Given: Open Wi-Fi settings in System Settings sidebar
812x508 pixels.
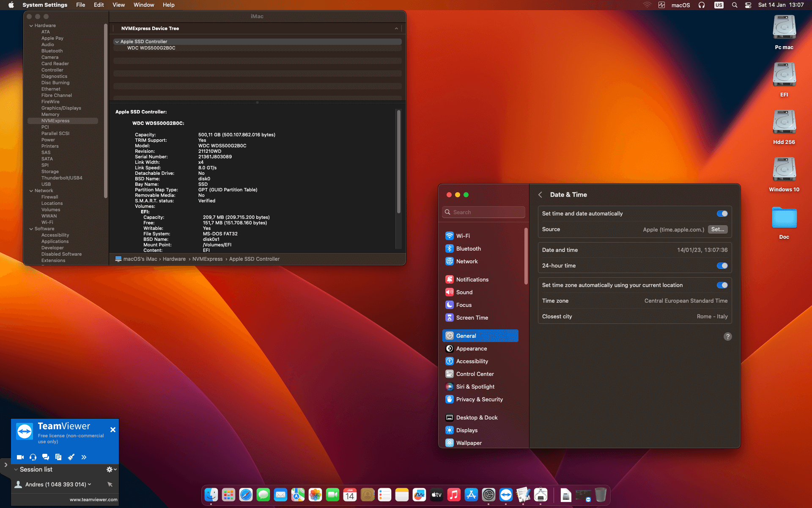Looking at the screenshot, I should pos(463,236).
